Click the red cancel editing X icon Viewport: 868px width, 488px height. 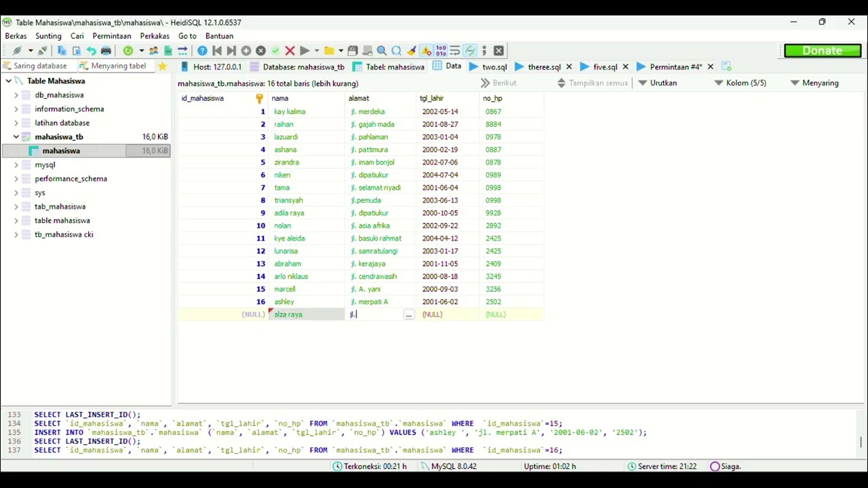(290, 51)
